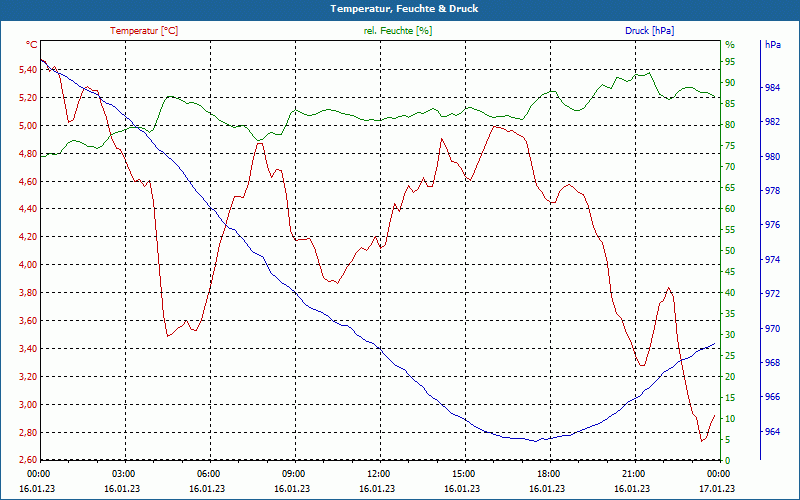
Task: Click the 18:00 time label on the x-axis
Action: point(548,473)
